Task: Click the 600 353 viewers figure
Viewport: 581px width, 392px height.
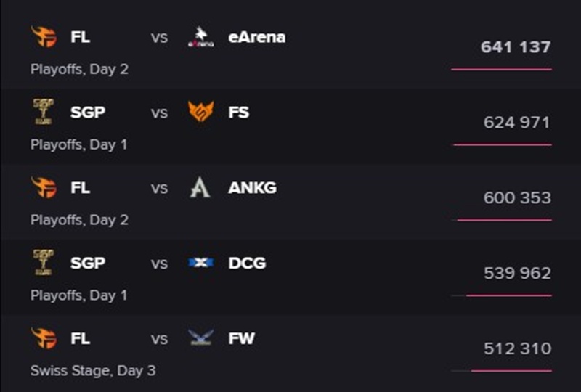Action: (517, 198)
